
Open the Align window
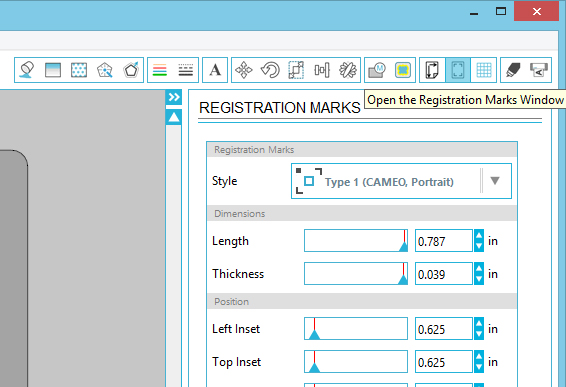point(322,70)
